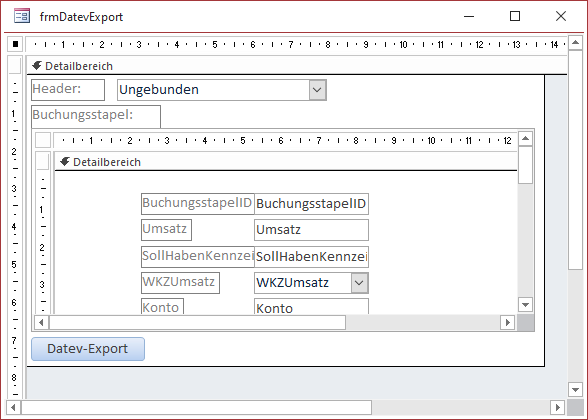The width and height of the screenshot is (588, 420).
Task: Minimize the frmDatevExport window
Action: [x=469, y=16]
